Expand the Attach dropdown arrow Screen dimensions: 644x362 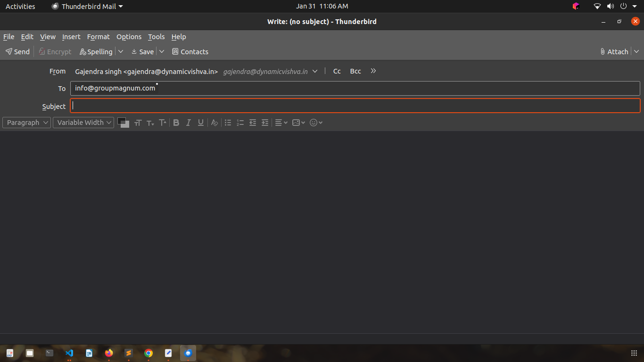click(x=636, y=52)
